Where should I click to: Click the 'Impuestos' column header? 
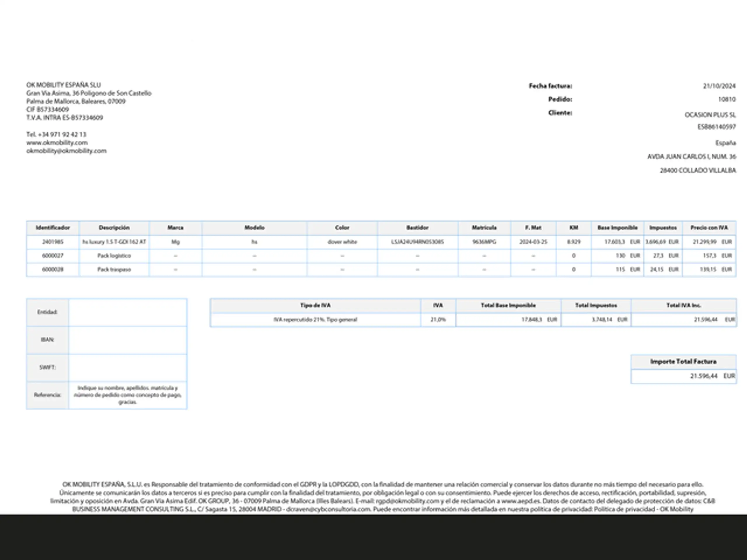(663, 228)
